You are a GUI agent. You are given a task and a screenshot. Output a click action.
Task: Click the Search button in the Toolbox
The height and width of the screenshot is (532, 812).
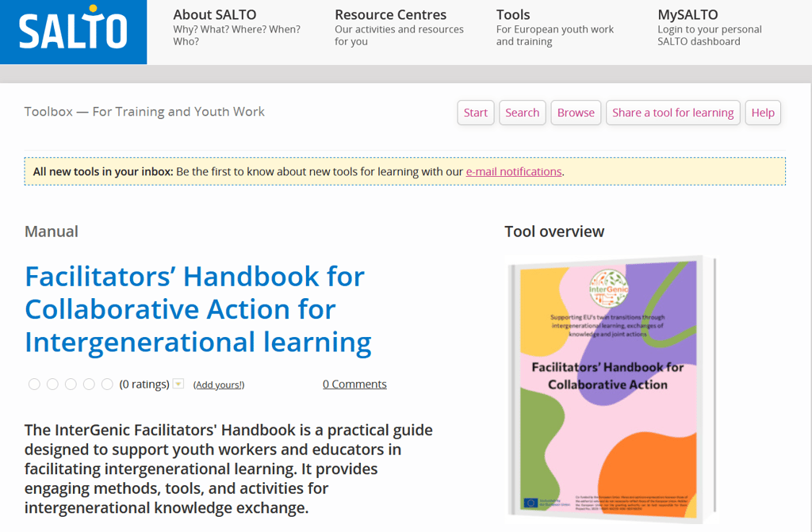click(x=522, y=113)
